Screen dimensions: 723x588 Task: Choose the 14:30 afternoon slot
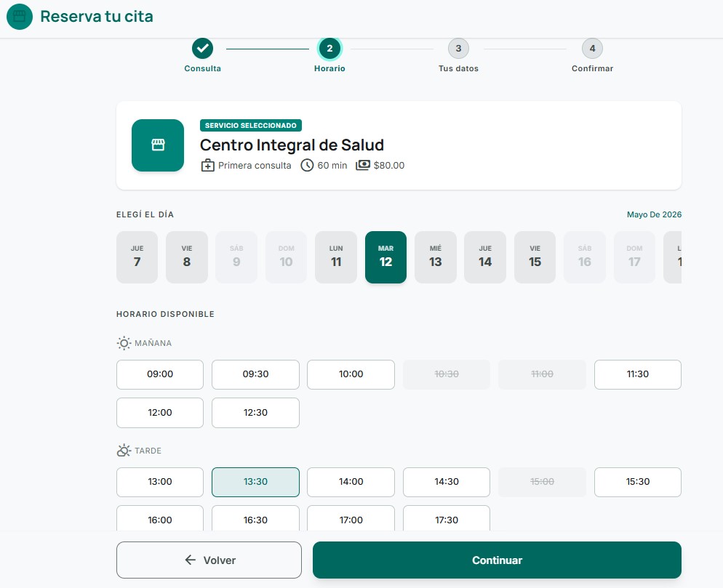point(447,482)
